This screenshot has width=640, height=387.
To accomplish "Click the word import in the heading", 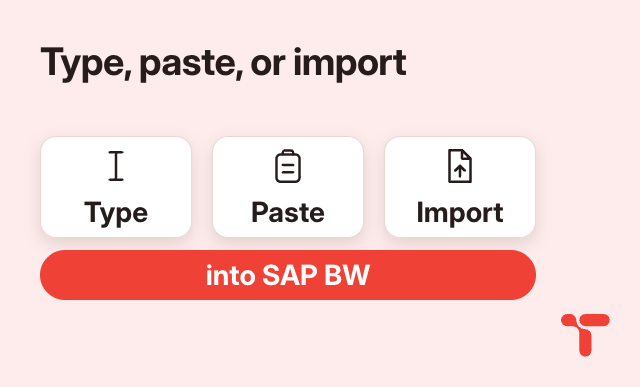I will pos(350,64).
